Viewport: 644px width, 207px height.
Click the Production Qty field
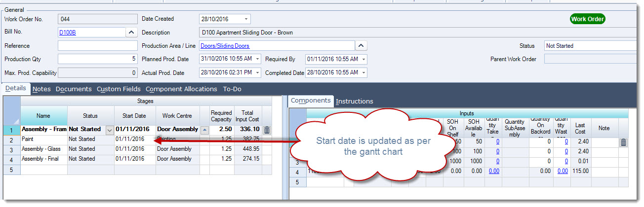click(x=97, y=59)
